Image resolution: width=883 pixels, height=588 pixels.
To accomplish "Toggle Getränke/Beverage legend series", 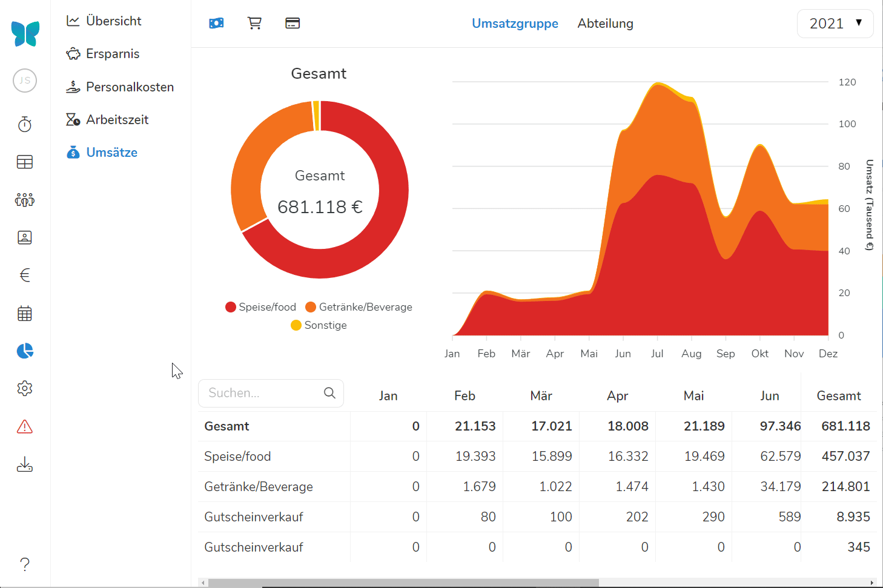I will point(359,307).
